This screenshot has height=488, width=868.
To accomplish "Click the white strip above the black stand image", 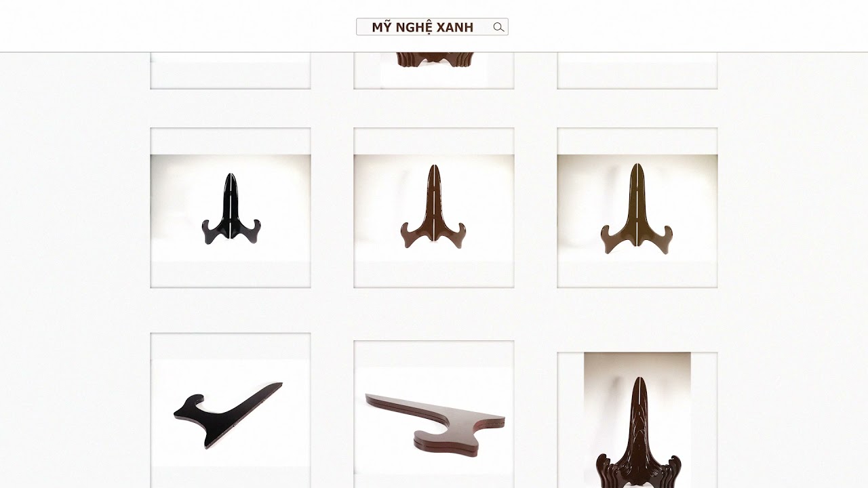I will point(231,142).
